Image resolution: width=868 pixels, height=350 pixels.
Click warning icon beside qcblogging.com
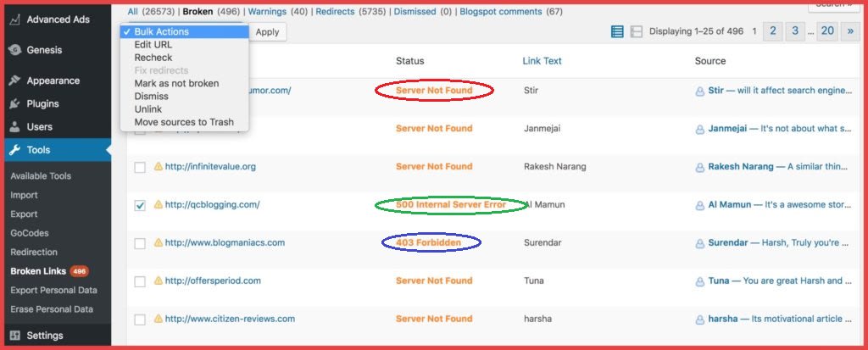(x=159, y=204)
